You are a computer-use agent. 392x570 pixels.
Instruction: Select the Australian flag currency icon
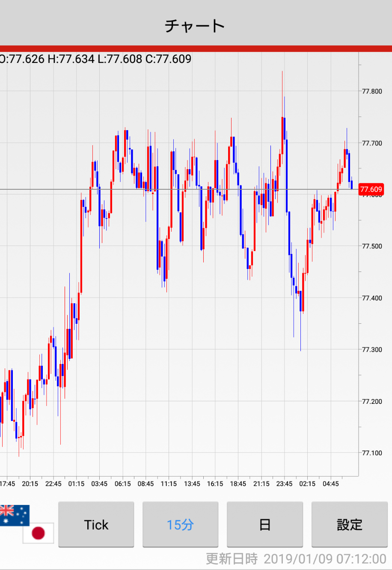14,515
